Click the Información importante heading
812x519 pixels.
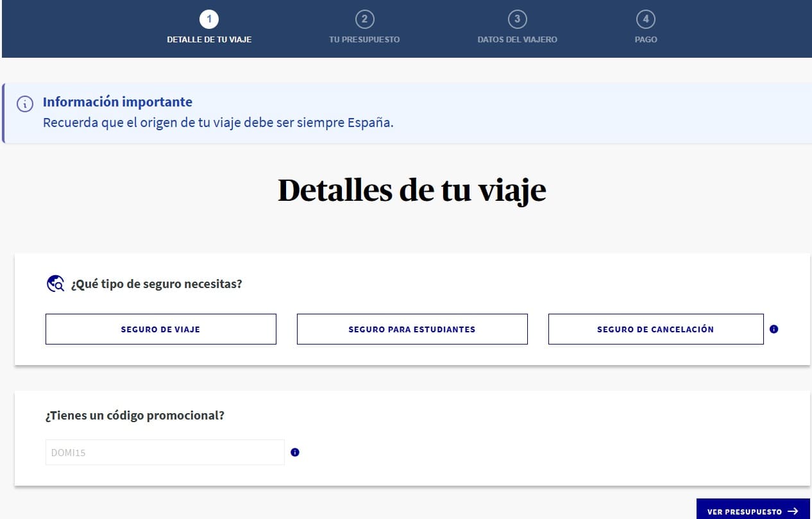coord(117,102)
